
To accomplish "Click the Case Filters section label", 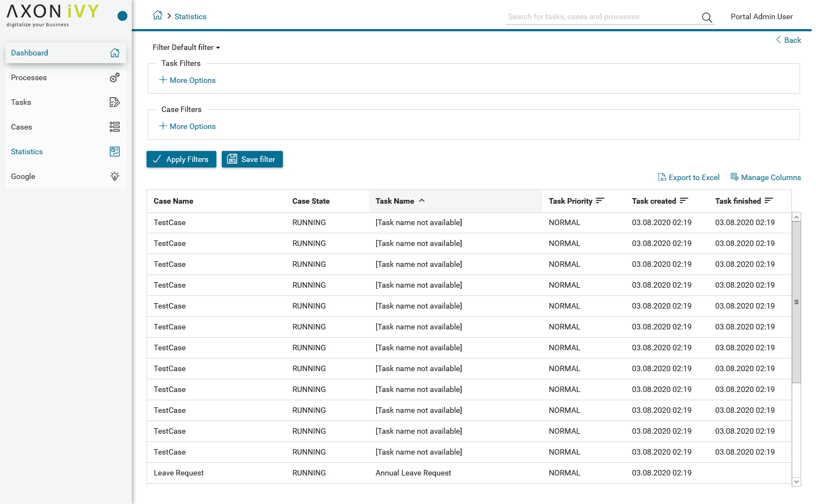I will point(181,109).
